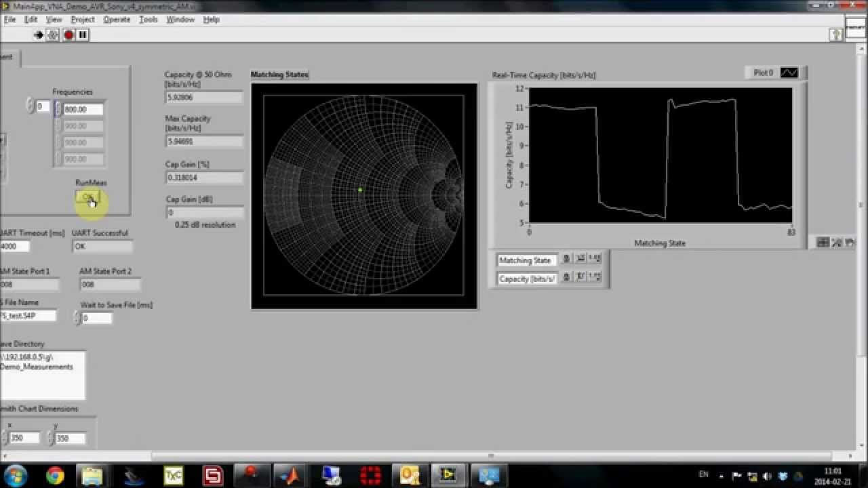Open the Windows Start menu
The width and height of the screenshot is (868, 488).
point(16,475)
